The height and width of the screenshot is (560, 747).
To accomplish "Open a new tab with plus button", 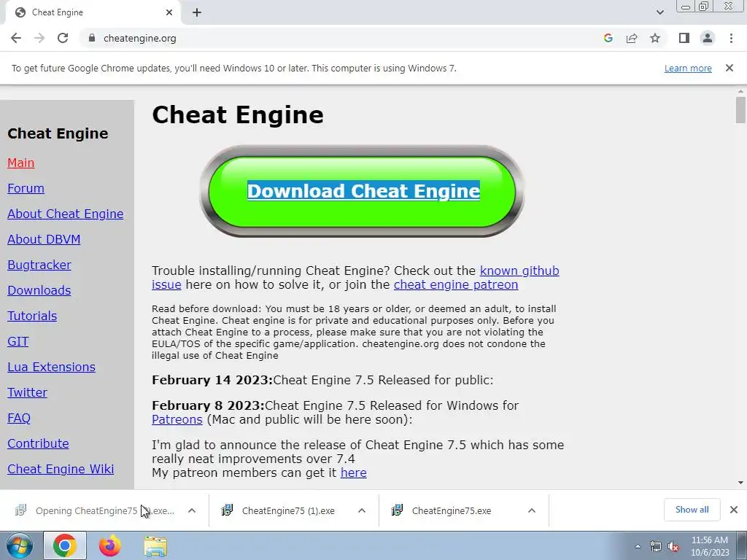I will [197, 12].
